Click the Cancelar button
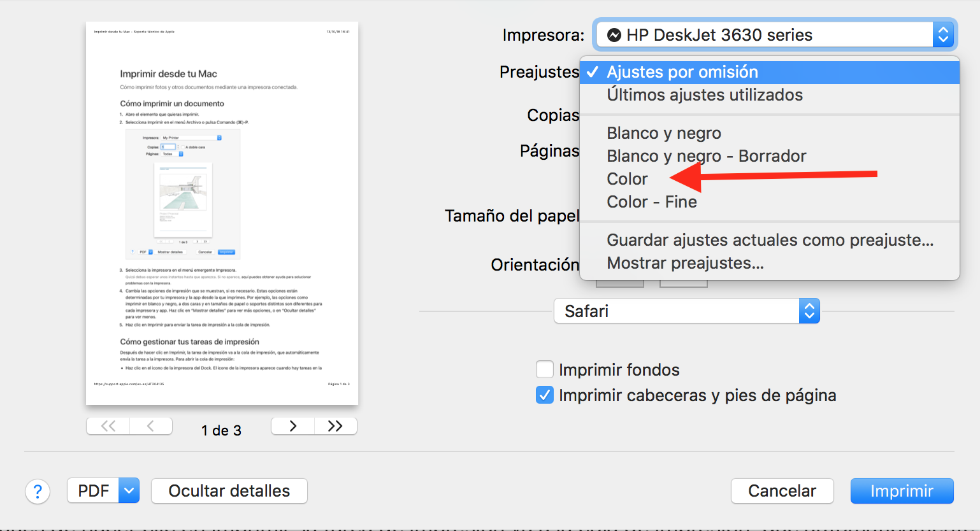Image resolution: width=980 pixels, height=531 pixels. [782, 491]
